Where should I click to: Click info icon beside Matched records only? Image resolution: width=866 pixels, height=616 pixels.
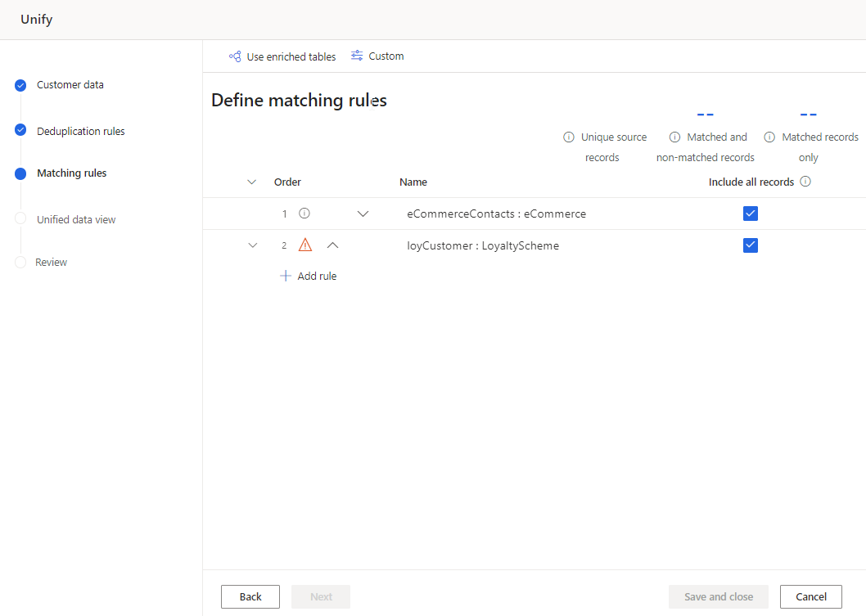[x=770, y=137]
